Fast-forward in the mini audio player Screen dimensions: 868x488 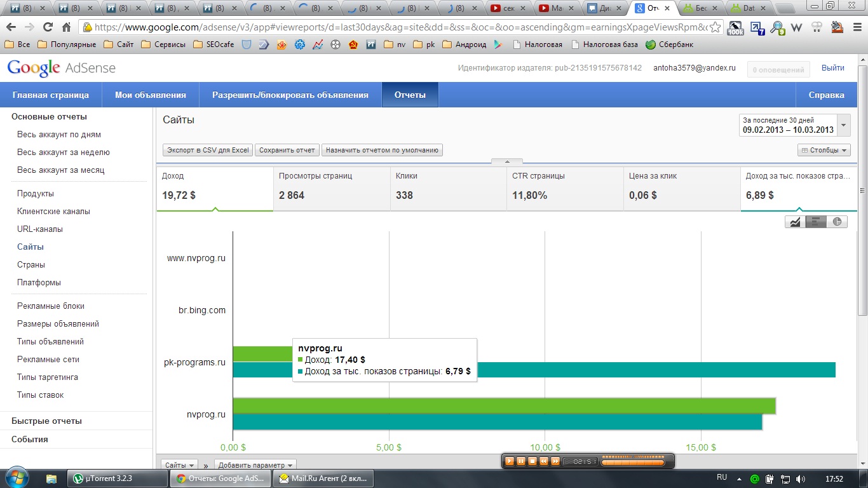tap(555, 461)
